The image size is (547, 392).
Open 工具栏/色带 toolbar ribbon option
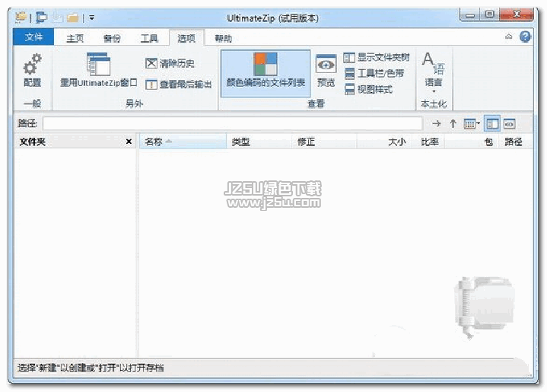(x=374, y=73)
